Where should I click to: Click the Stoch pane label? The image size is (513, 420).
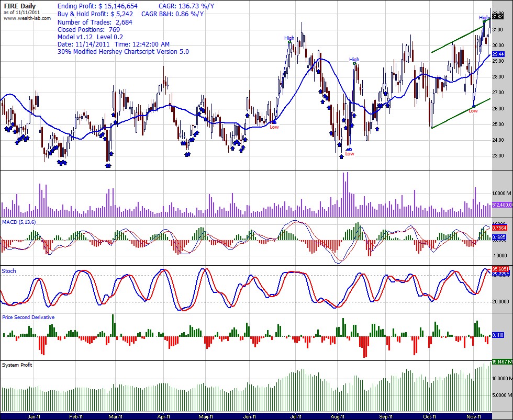(9, 271)
